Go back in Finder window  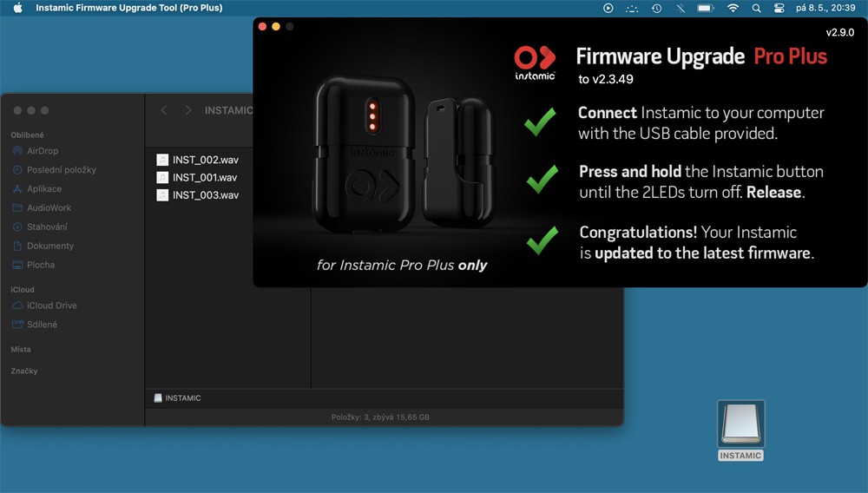click(x=164, y=110)
